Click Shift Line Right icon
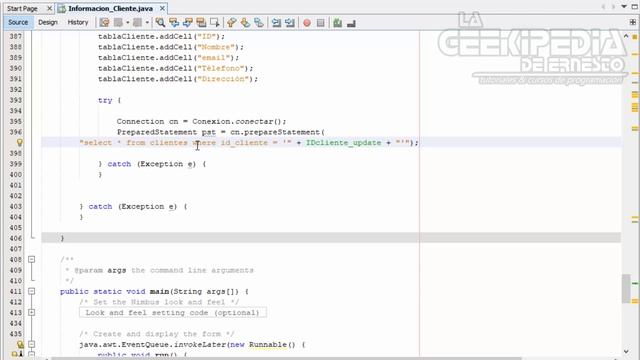640x360 pixels. (x=290, y=23)
